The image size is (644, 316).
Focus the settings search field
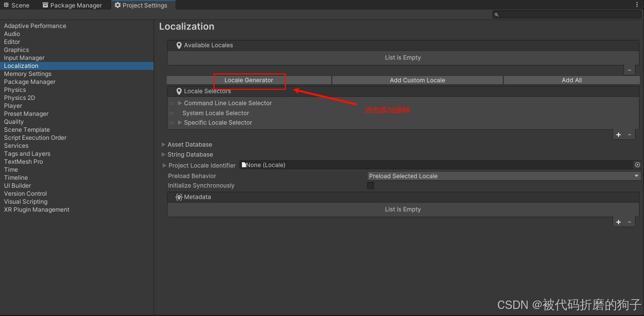pyautogui.click(x=567, y=14)
